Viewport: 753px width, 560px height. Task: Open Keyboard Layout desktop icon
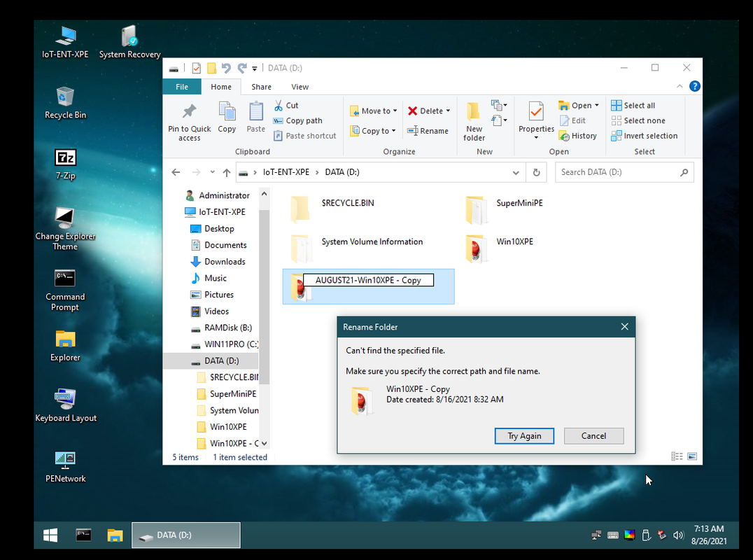click(x=65, y=405)
